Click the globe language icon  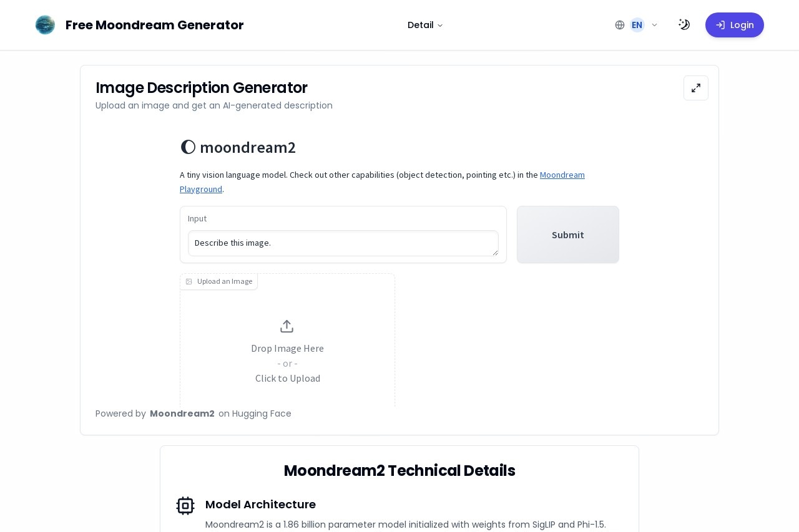click(620, 25)
